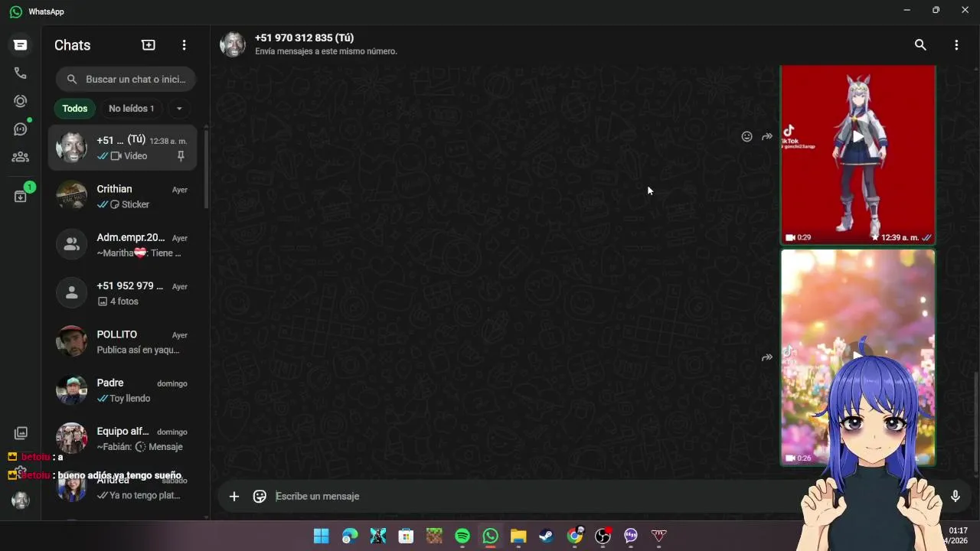Open the +51 (Tú) self chat
The height and width of the screenshot is (551, 980).
click(x=122, y=148)
